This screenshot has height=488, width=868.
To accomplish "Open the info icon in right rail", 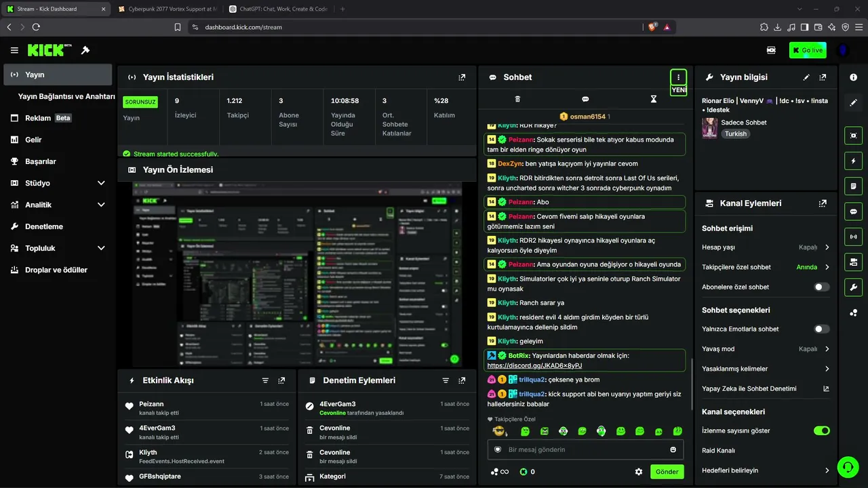I will pyautogui.click(x=853, y=77).
